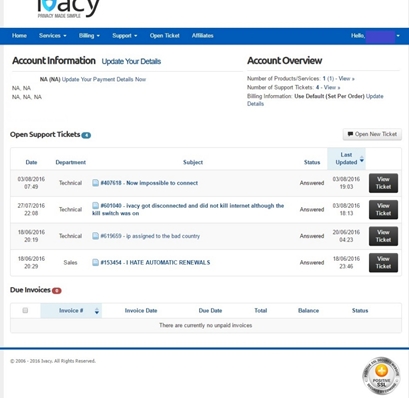Viewport: 409px width, 398px height.
Task: View ticket about I HATE AUTOMATIC RENEWALS
Action: pos(383,263)
